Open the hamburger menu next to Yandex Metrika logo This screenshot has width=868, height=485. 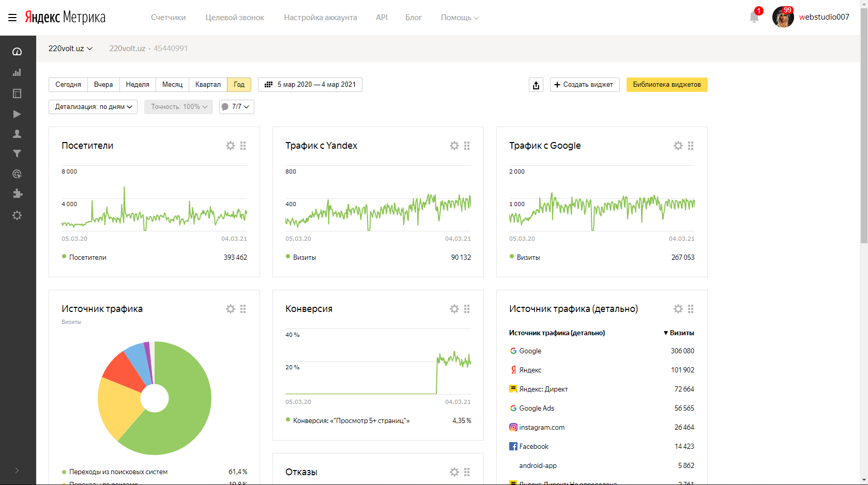click(x=12, y=18)
